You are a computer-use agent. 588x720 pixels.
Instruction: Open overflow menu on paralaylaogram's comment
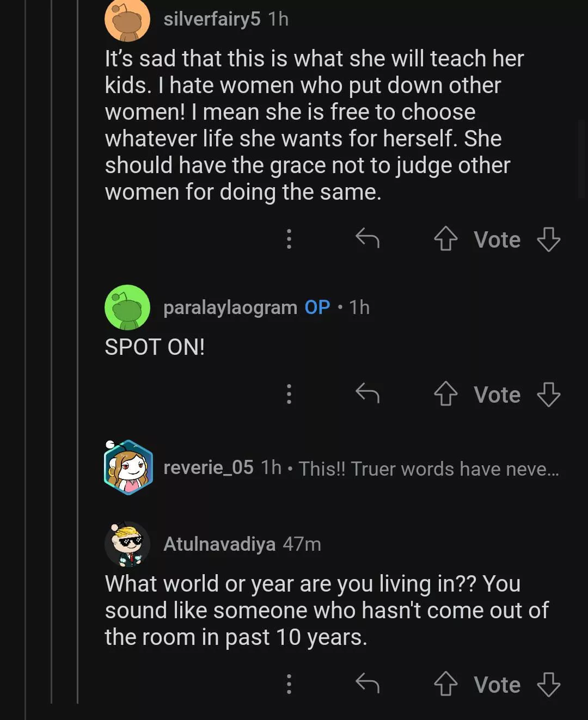tap(289, 393)
